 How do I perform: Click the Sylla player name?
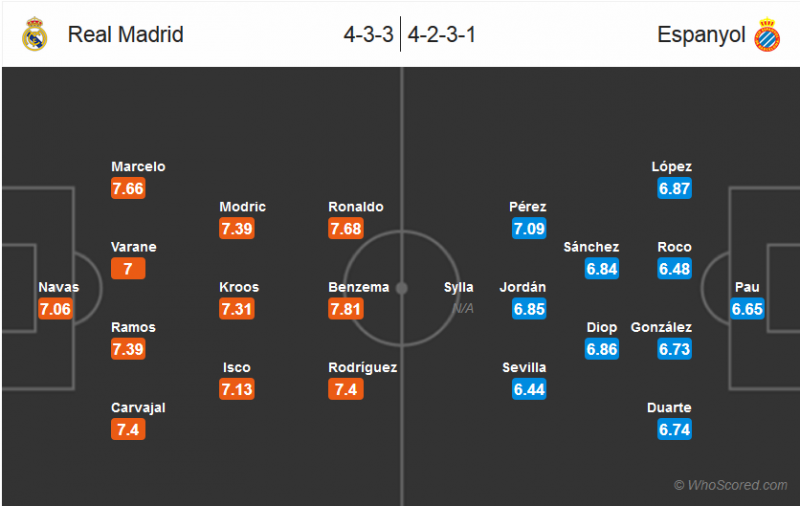pos(459,287)
